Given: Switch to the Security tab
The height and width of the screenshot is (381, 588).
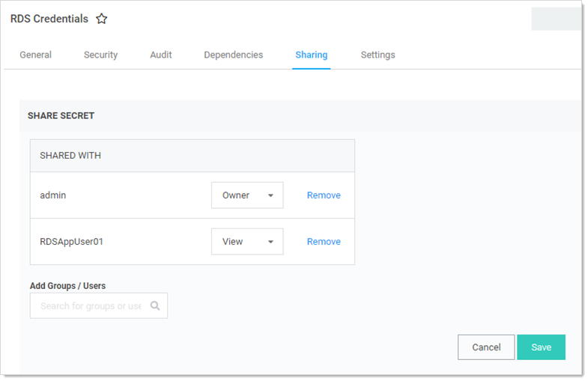Looking at the screenshot, I should tap(100, 55).
